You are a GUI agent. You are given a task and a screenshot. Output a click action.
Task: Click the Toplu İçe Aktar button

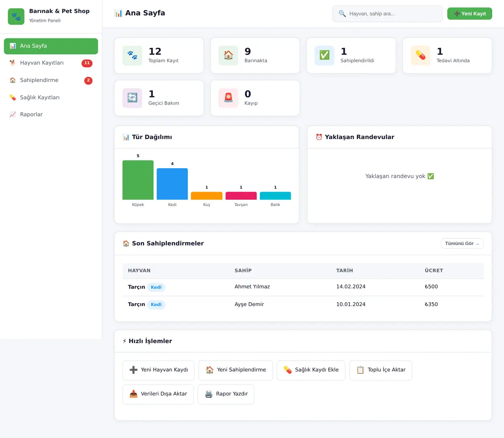381,370
